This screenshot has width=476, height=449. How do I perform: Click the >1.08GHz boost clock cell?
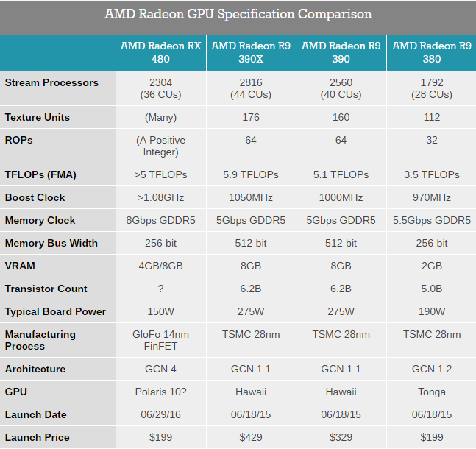161,197
